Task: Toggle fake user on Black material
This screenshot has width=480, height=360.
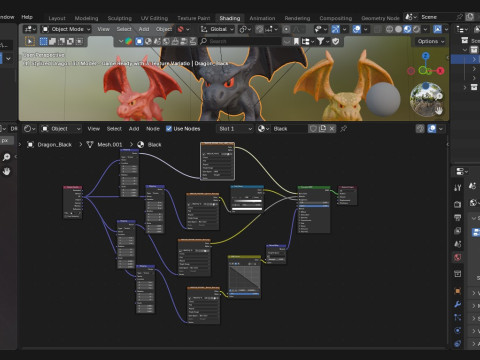Action: (313, 129)
